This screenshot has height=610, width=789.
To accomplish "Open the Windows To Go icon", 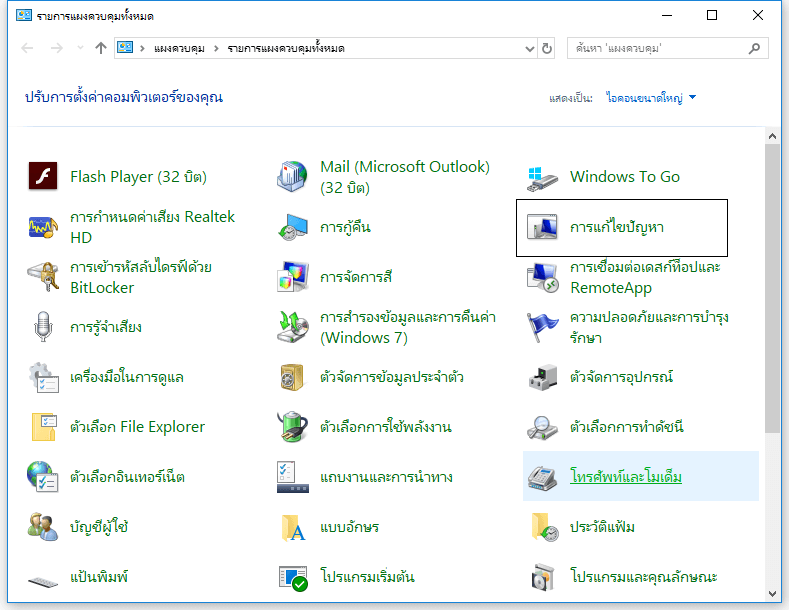I will point(542,179).
